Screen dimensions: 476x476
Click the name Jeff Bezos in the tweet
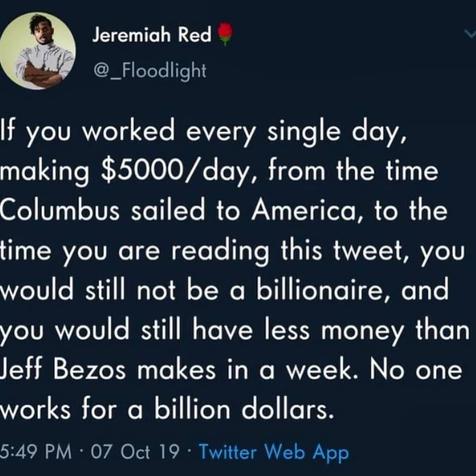pos(63,370)
